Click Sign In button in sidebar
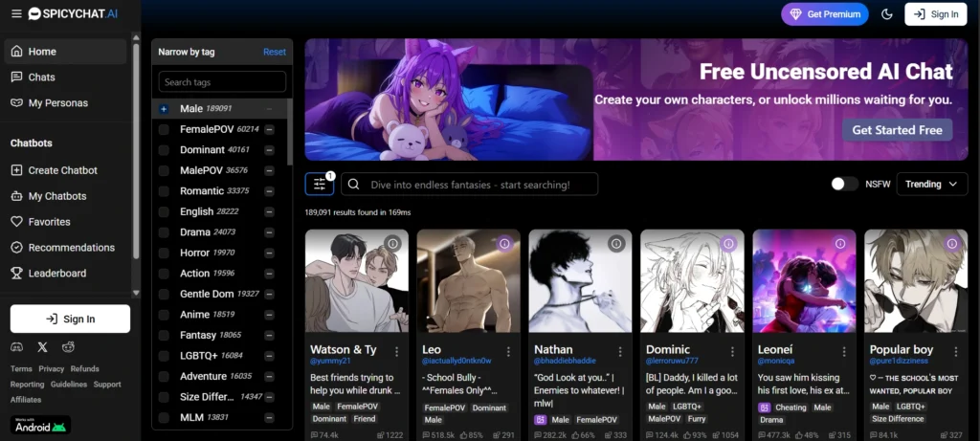The width and height of the screenshot is (980, 441). [70, 319]
